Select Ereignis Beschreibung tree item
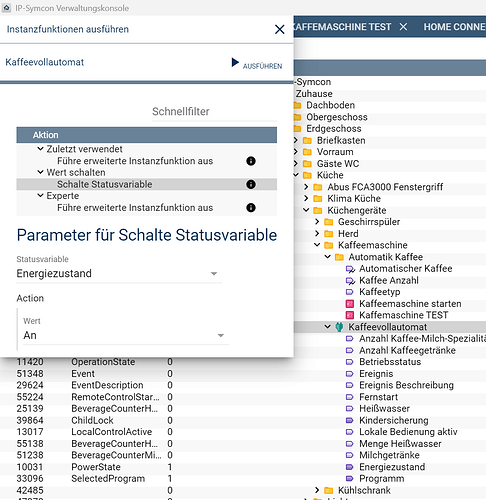 tap(406, 385)
